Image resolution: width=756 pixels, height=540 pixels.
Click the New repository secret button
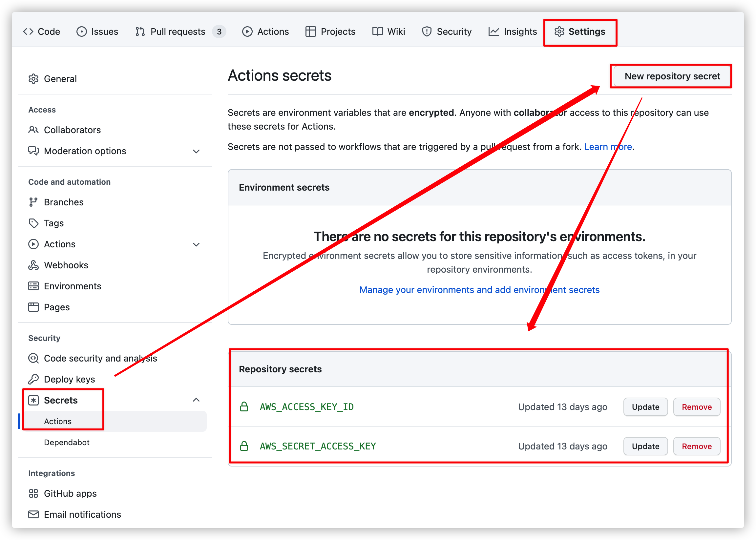(672, 76)
